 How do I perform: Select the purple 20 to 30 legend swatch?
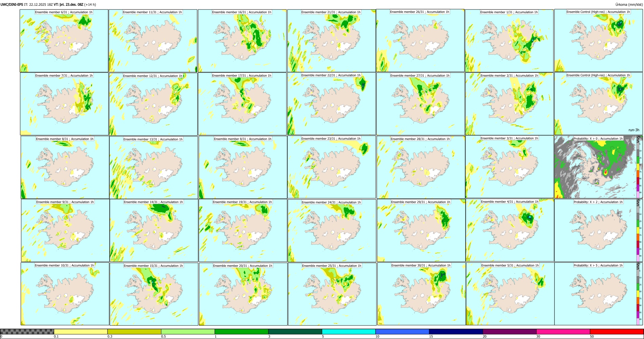pyautogui.click(x=509, y=332)
